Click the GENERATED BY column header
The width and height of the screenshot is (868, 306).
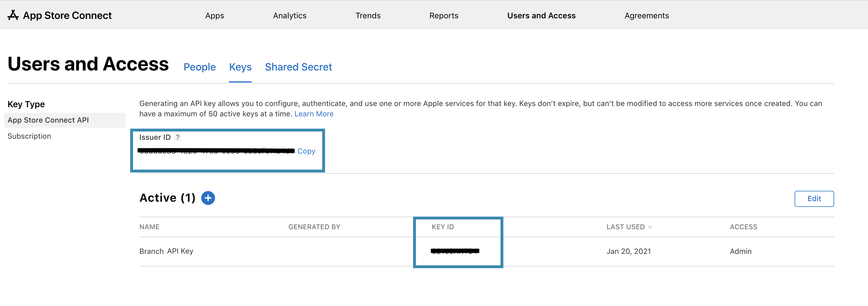pos(314,227)
